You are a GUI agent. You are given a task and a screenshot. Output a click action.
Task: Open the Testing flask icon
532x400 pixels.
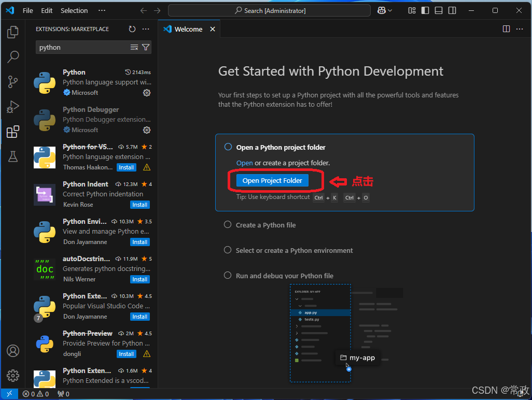(x=13, y=156)
